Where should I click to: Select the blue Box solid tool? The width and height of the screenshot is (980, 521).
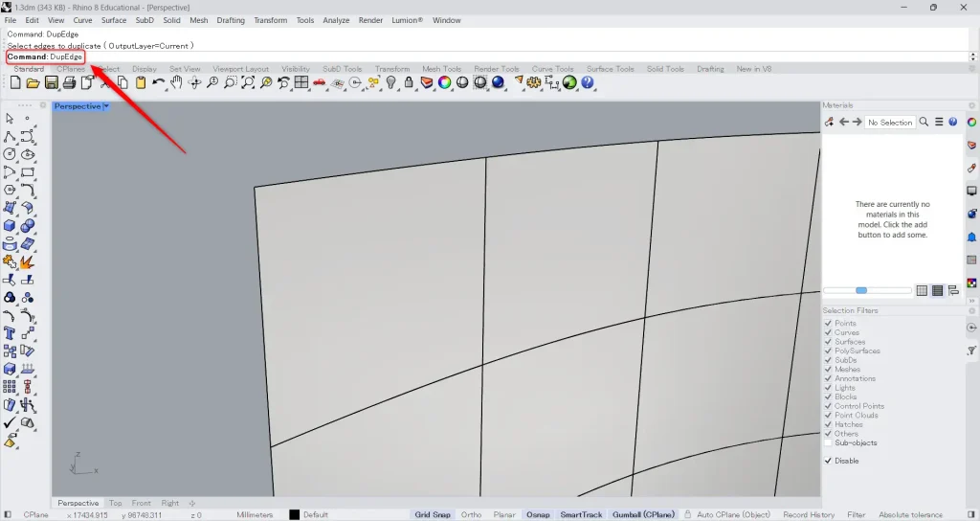(10, 226)
